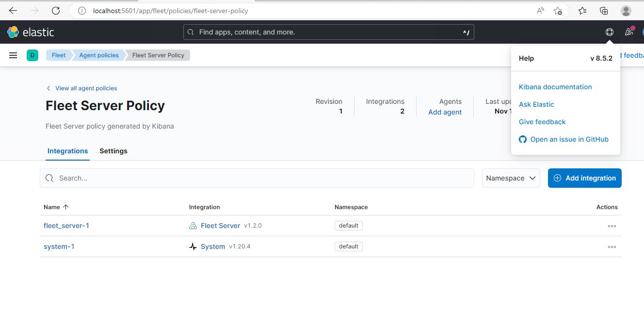Switch to the Settings tab
Viewport: 644px width, 312px height.
pos(113,151)
